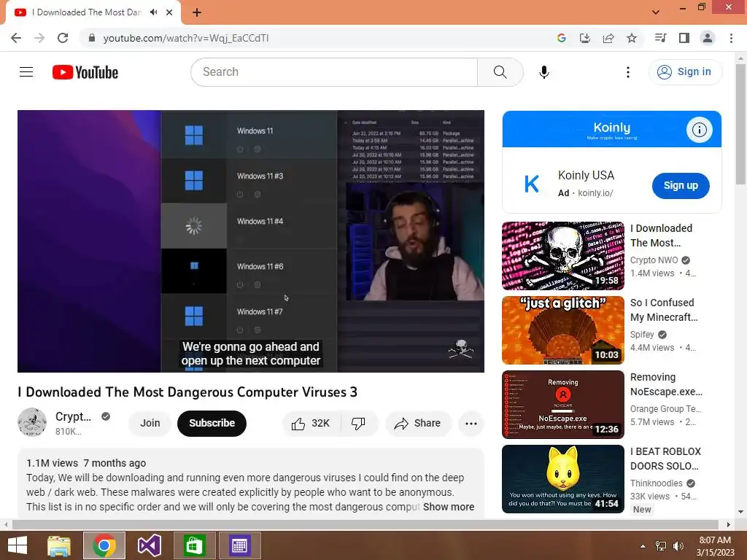Viewport: 747px width, 560px height.
Task: Open the koinly.io ad link
Action: [595, 192]
